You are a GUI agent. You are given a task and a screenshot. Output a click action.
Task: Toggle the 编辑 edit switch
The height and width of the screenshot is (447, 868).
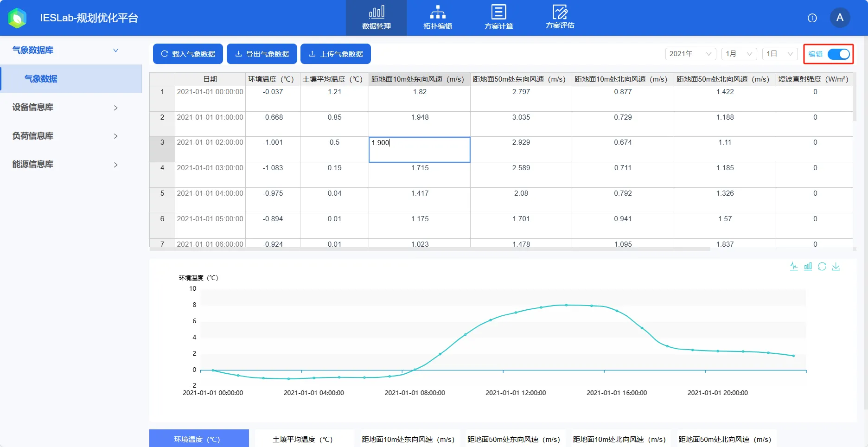point(839,54)
